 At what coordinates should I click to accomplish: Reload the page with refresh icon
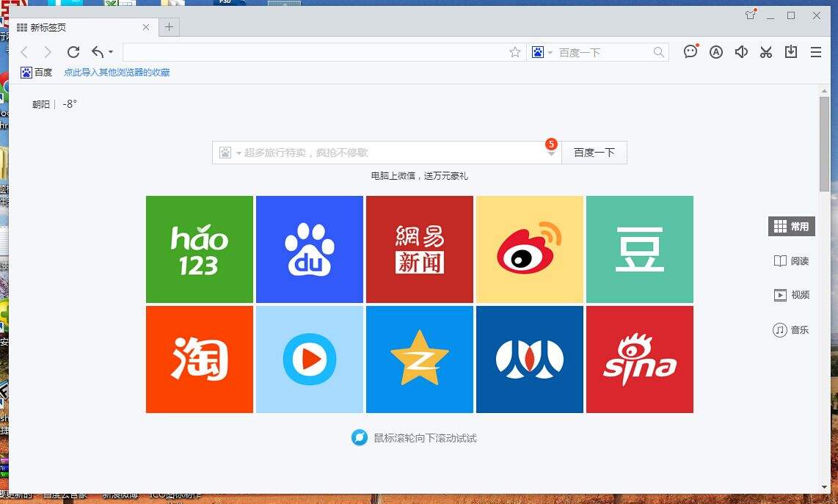pyautogui.click(x=73, y=52)
